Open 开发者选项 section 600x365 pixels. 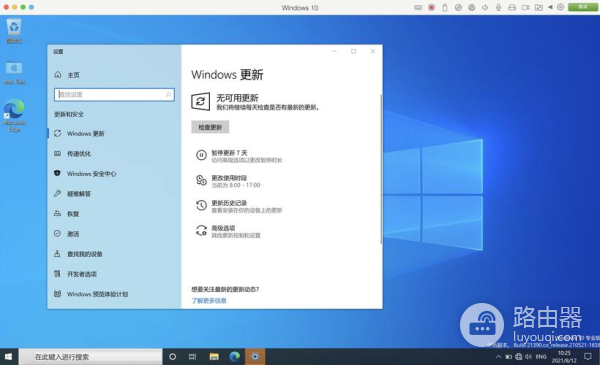pos(114,274)
